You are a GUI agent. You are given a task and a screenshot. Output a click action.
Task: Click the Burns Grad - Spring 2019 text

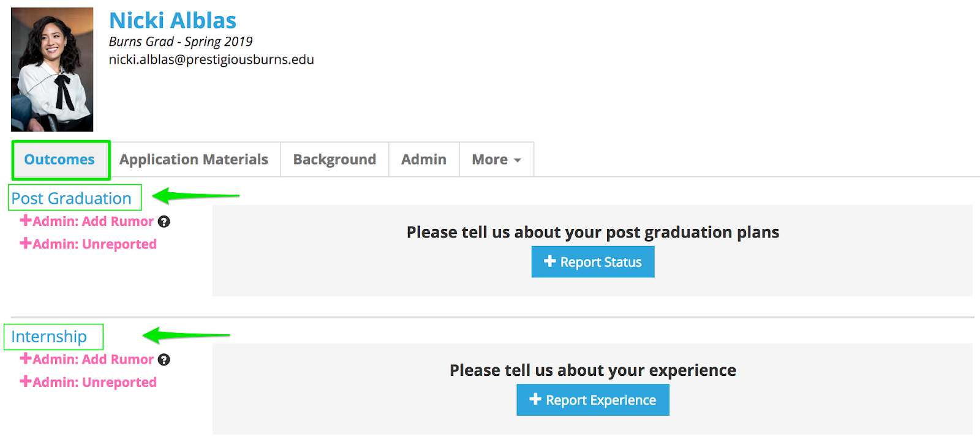(181, 42)
